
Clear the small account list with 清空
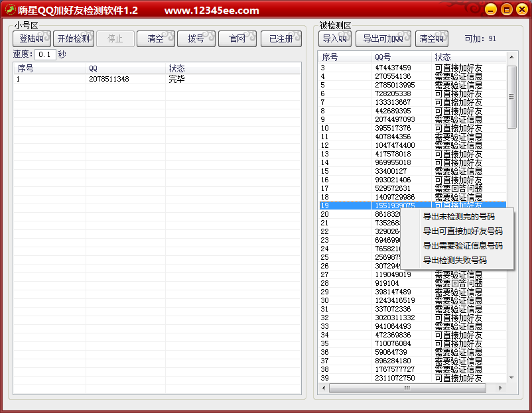click(x=156, y=38)
